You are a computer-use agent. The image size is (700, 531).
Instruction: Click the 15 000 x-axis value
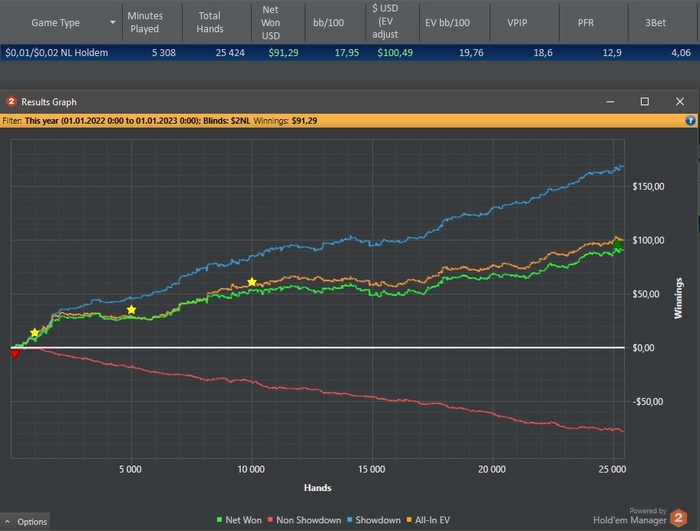click(371, 469)
